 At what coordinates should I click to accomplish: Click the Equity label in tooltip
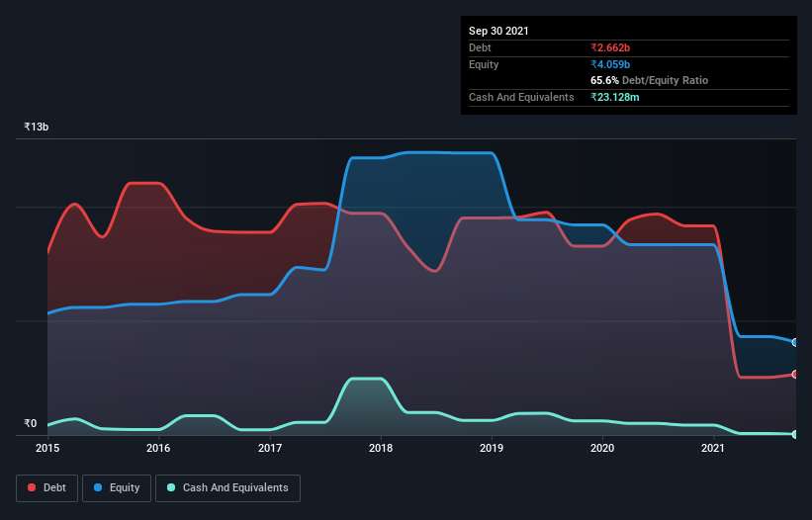[484, 64]
